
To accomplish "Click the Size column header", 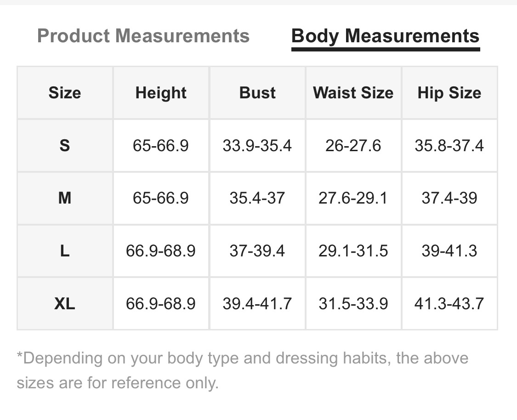I will [65, 93].
